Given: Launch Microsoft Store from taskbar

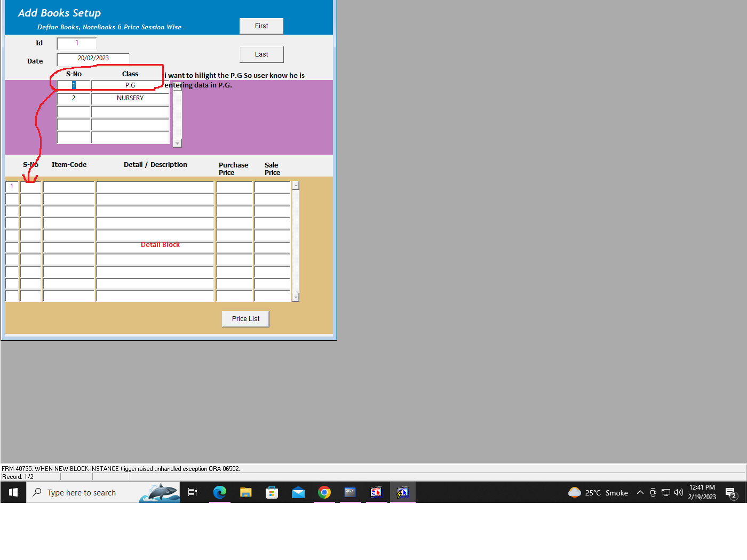Looking at the screenshot, I should (272, 492).
